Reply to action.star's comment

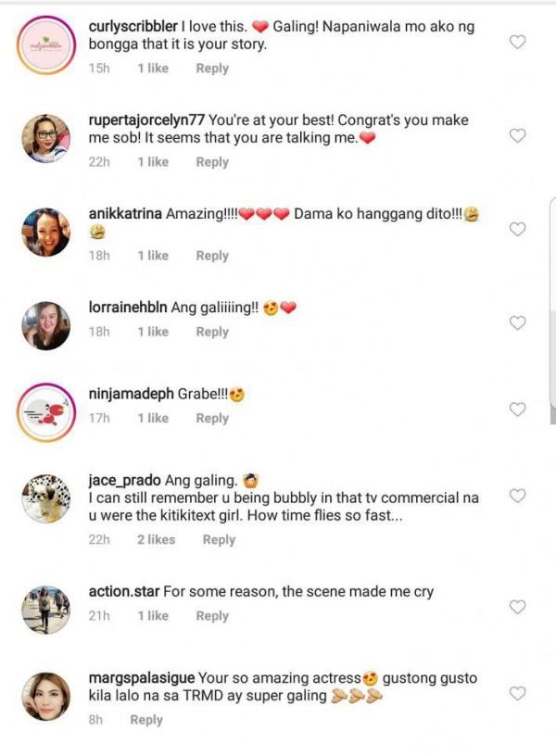point(212,615)
